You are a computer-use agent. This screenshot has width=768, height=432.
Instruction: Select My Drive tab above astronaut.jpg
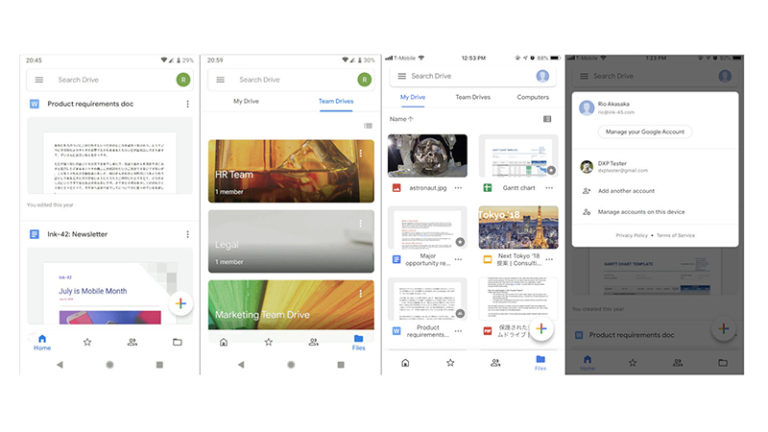(x=412, y=97)
